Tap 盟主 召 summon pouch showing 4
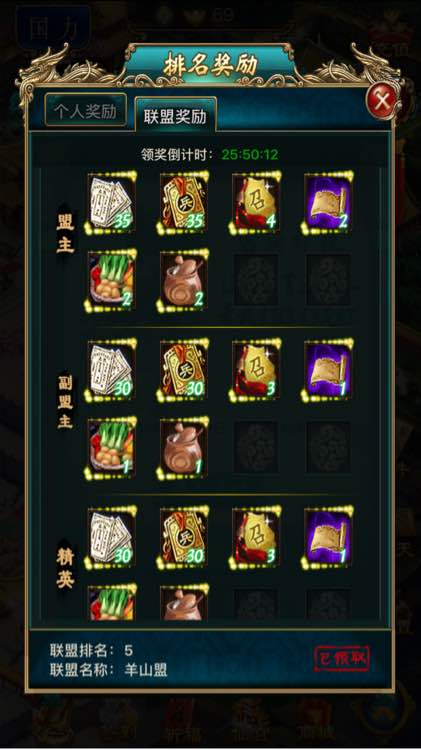 [256, 204]
